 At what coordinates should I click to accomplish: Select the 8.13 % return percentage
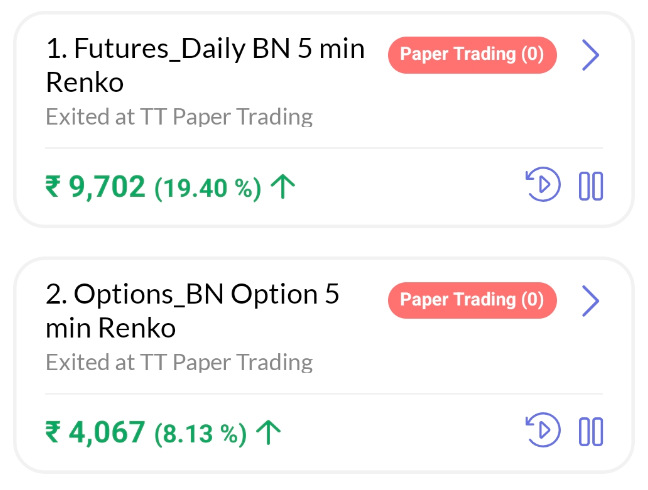click(199, 433)
